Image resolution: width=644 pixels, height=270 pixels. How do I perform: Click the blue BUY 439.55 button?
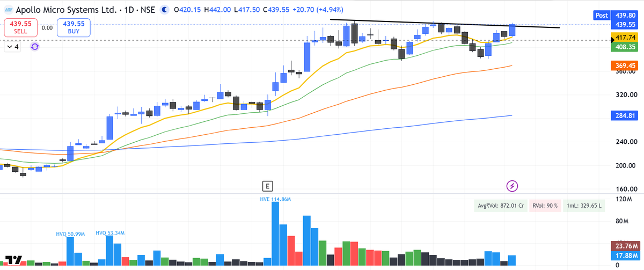74,27
